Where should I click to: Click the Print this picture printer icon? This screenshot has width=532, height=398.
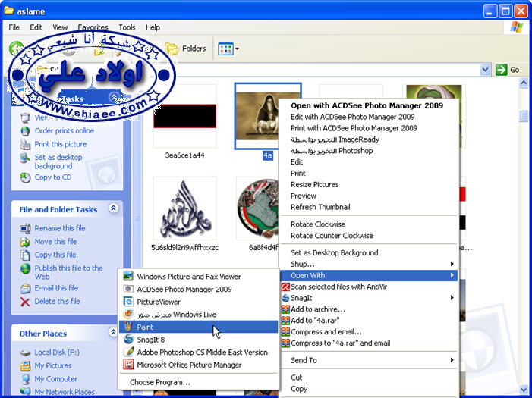[x=25, y=145]
